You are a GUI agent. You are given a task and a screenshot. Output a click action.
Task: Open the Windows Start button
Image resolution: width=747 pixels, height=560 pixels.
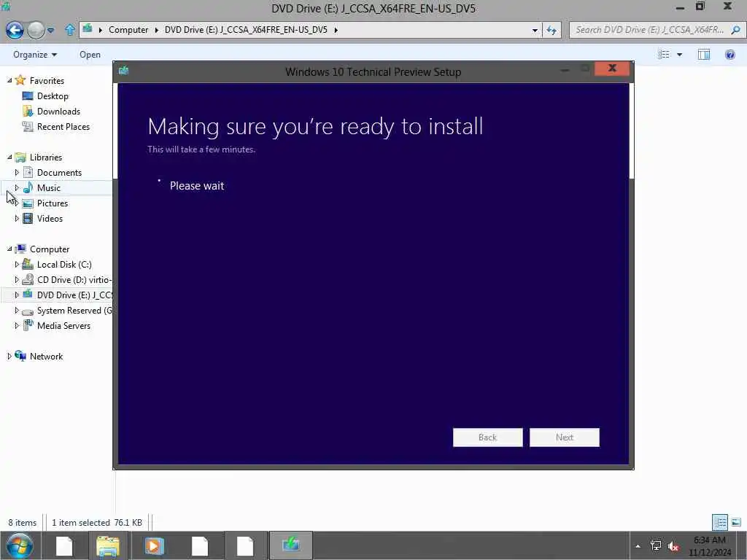click(20, 545)
